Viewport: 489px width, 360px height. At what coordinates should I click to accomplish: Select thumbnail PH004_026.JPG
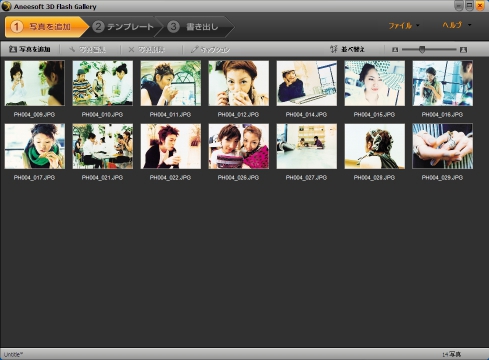239,146
